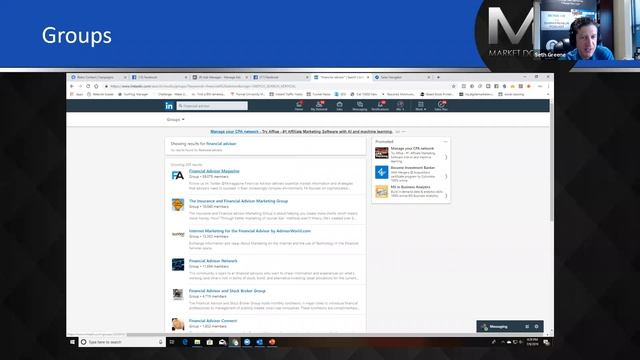Switch to Sales Navigator browser tab
This screenshot has height=360, width=640.
point(402,77)
